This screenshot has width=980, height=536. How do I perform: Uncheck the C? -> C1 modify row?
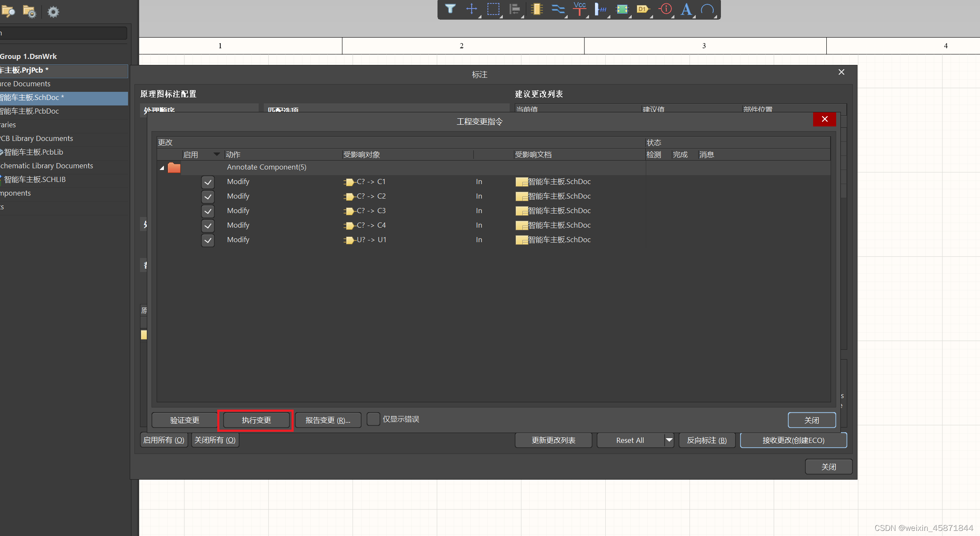208,182
